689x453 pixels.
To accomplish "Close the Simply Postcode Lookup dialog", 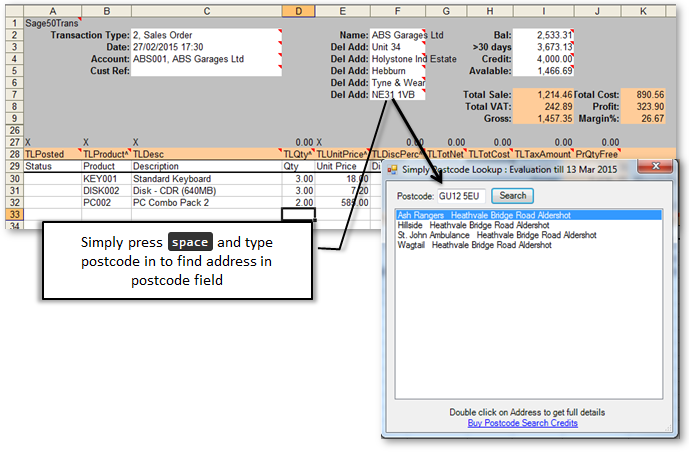I will pyautogui.click(x=655, y=166).
